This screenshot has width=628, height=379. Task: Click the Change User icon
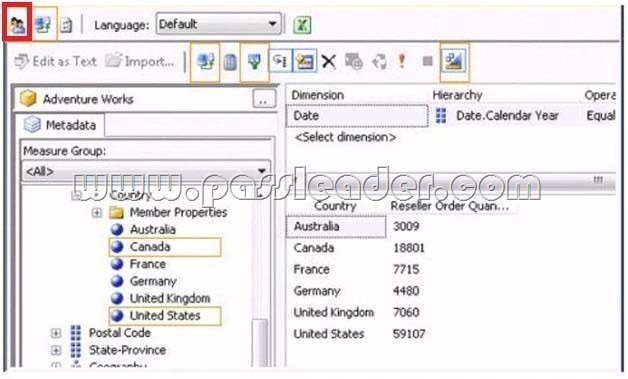point(17,25)
